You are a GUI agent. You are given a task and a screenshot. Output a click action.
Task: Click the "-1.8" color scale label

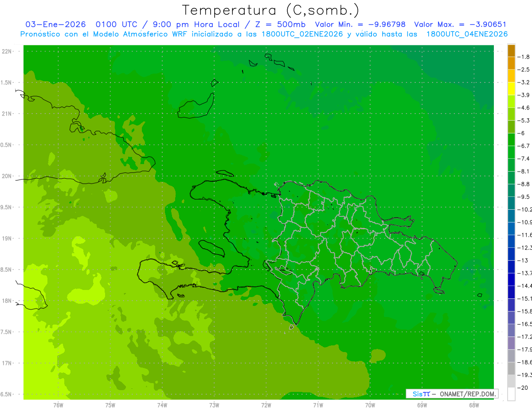coord(524,57)
